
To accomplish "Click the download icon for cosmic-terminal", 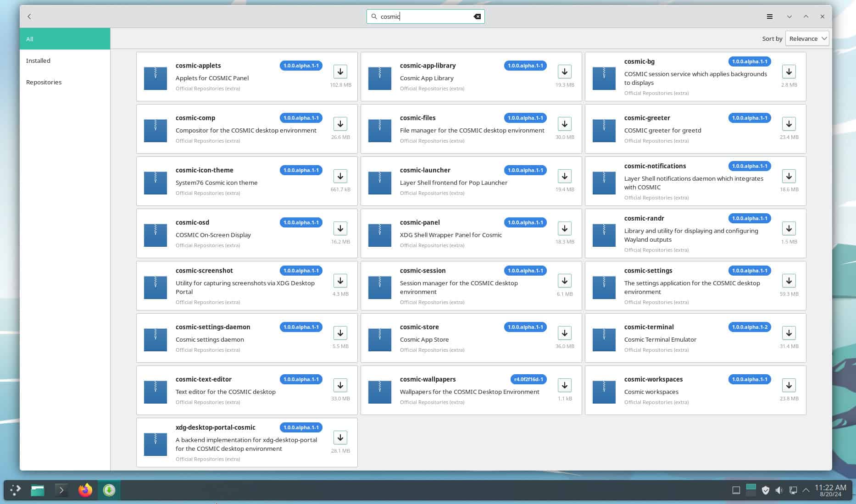I will (789, 333).
